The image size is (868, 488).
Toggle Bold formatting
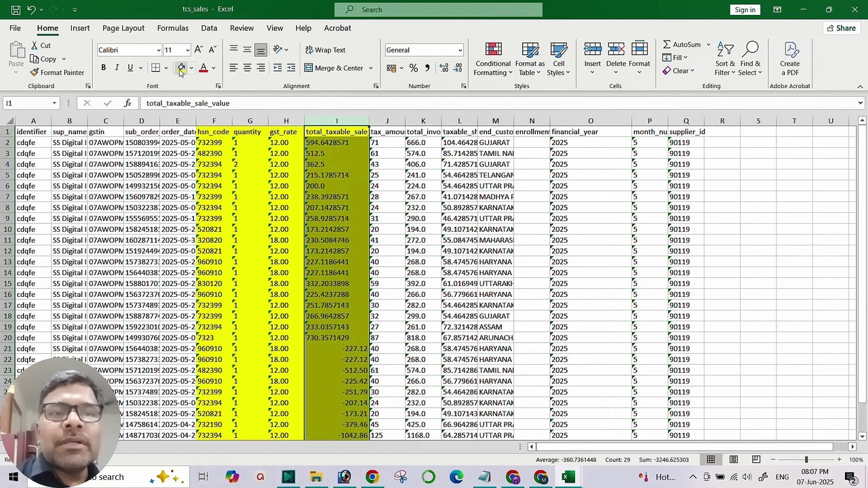103,68
